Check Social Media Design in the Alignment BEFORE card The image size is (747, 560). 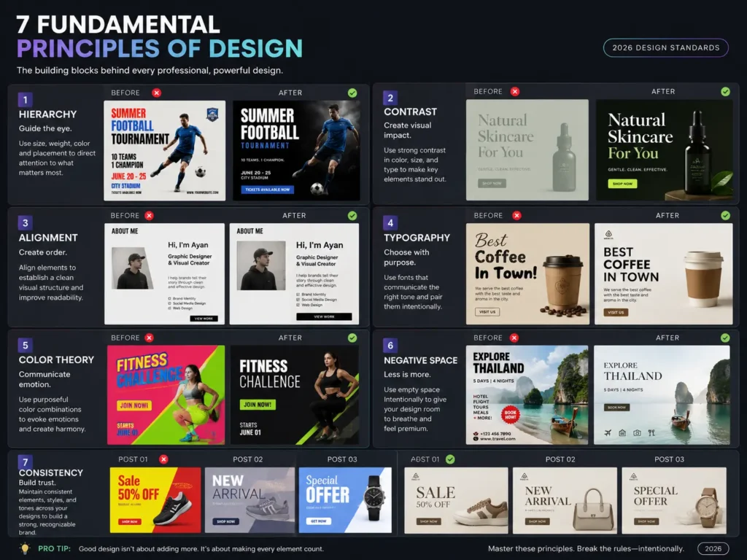click(x=169, y=303)
